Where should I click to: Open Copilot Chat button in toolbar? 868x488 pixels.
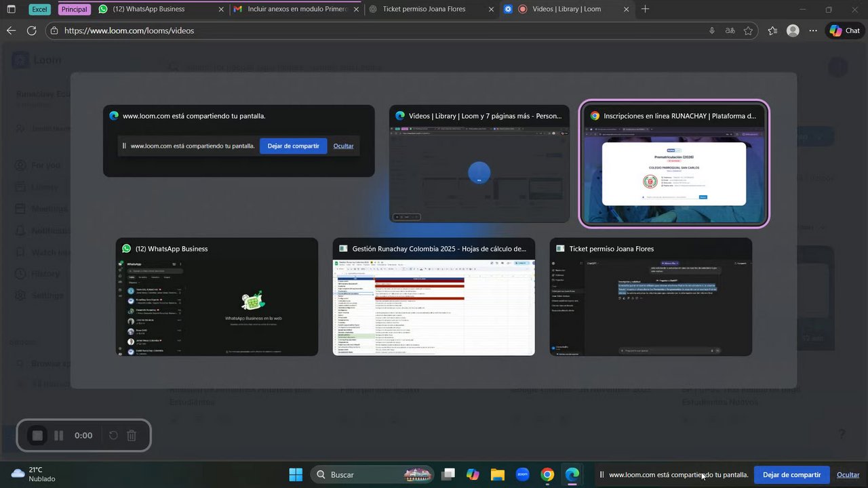pyautogui.click(x=844, y=30)
